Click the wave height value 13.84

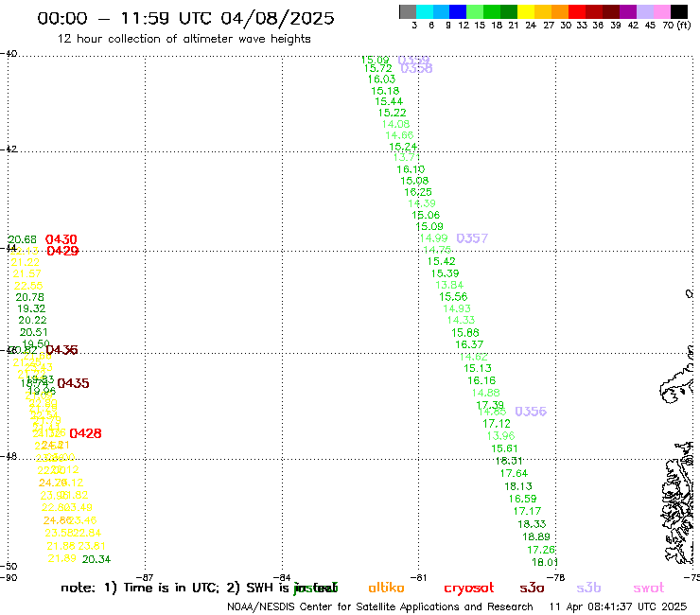point(449,285)
